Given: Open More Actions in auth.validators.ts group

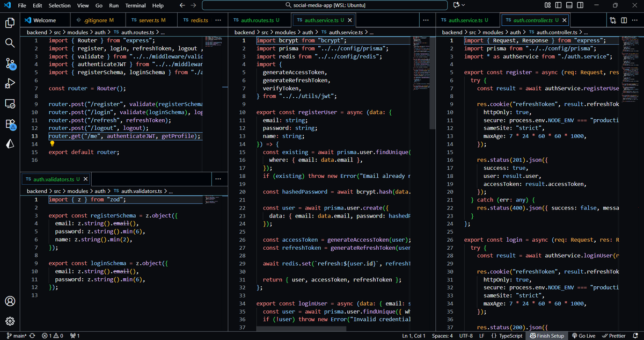Looking at the screenshot, I should [218, 179].
